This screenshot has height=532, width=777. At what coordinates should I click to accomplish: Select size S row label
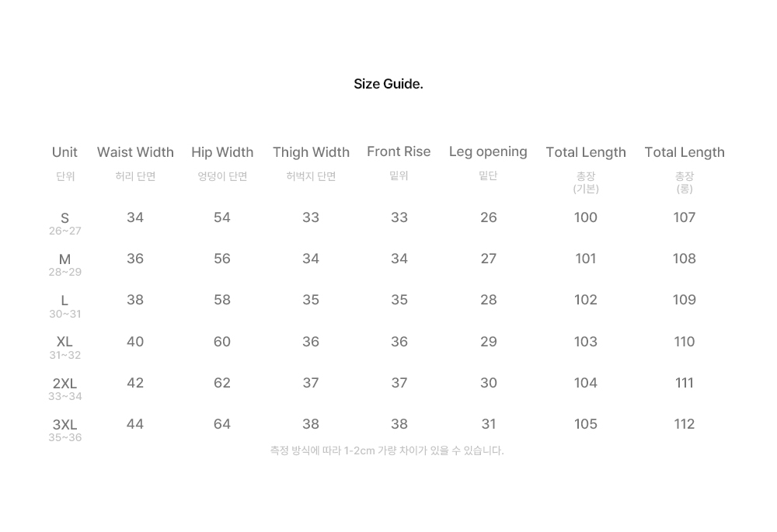64,218
